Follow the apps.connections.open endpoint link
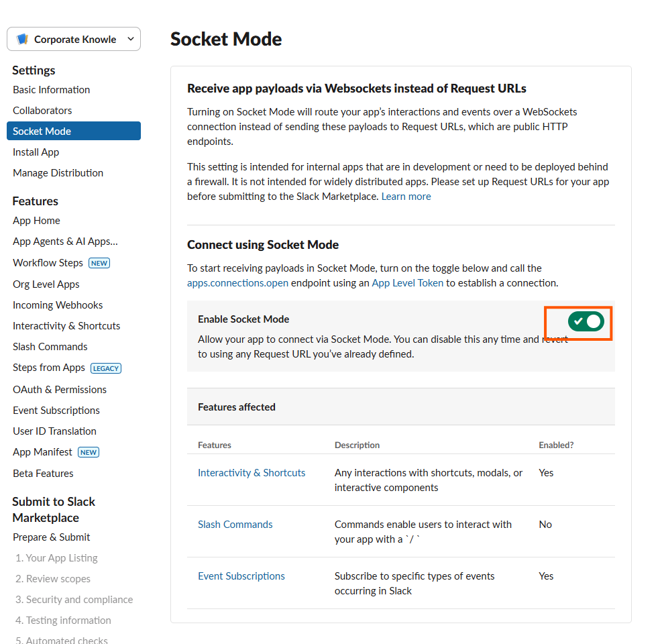664x644 pixels. tap(237, 283)
